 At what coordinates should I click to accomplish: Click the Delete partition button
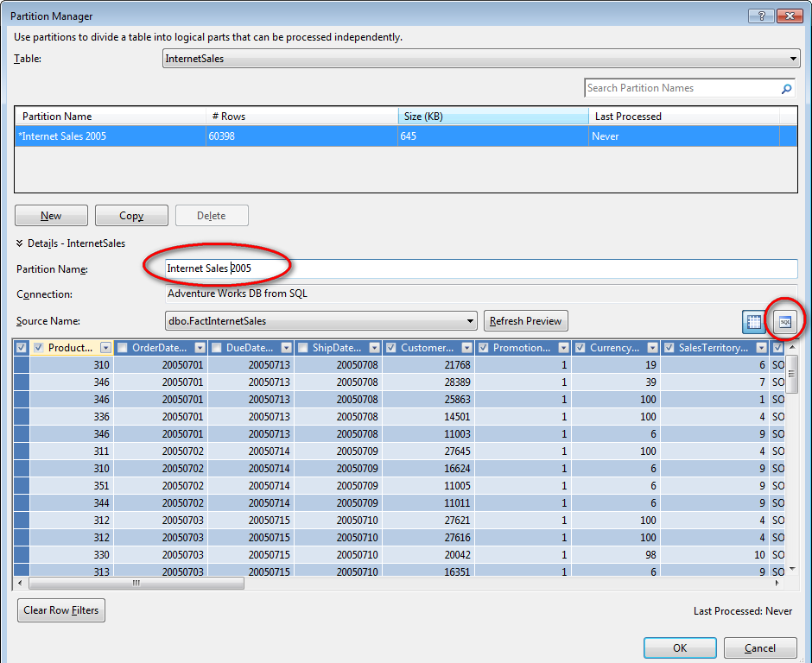[x=212, y=216]
